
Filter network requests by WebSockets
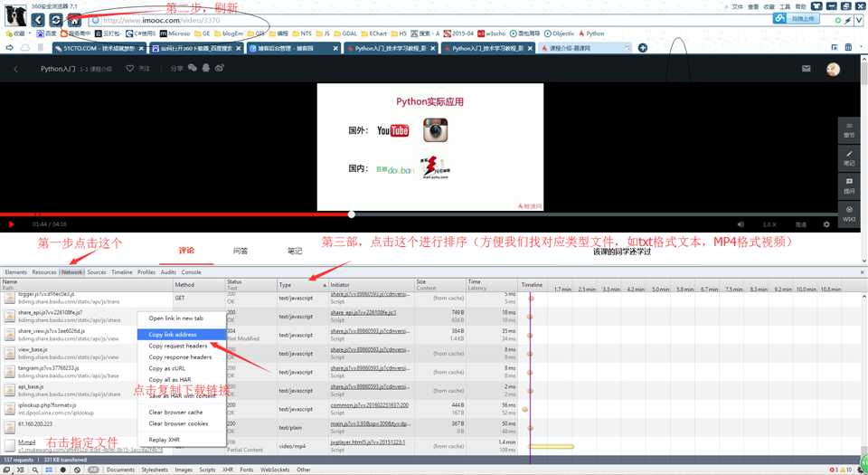tap(275, 470)
